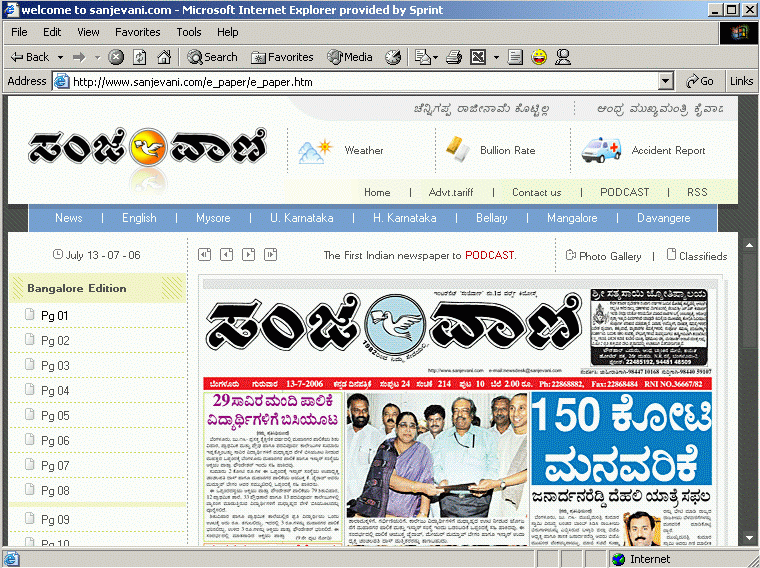This screenshot has width=760, height=568.
Task: Open the Bullion Rate link
Action: 507,150
